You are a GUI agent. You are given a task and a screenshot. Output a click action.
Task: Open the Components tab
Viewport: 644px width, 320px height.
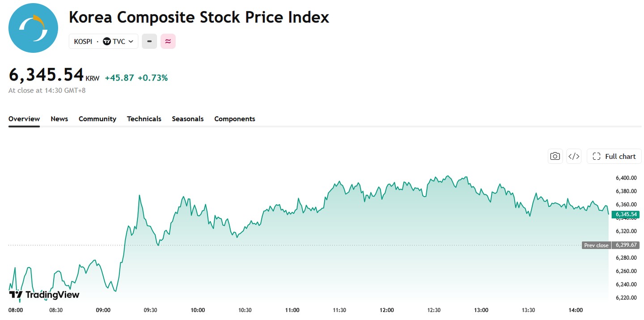(x=235, y=119)
